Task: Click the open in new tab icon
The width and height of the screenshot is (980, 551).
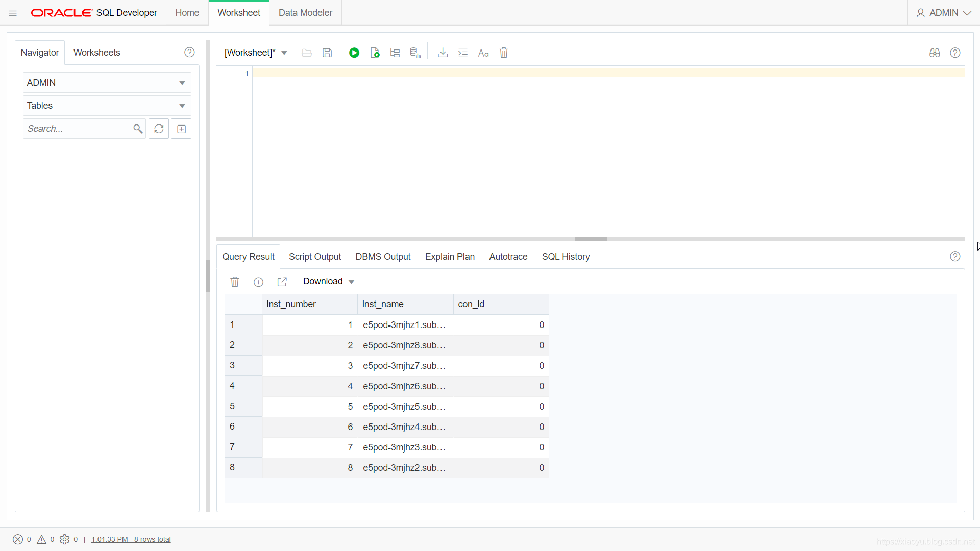Action: click(x=281, y=281)
